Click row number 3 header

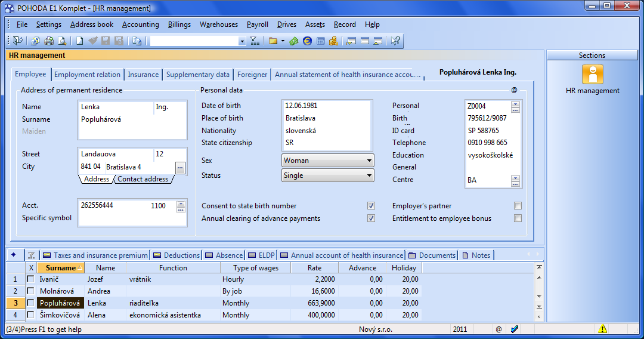coord(16,303)
